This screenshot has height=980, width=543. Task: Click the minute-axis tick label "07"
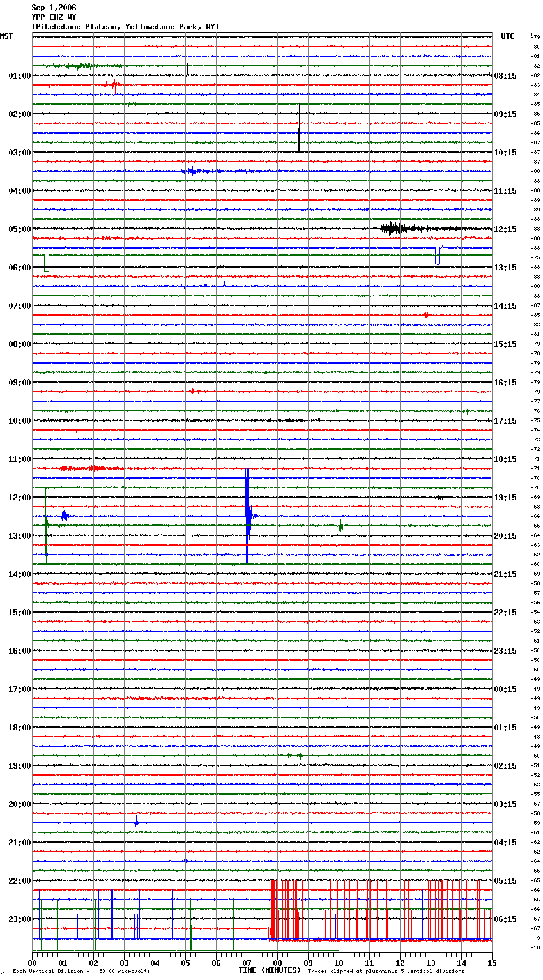coord(247,962)
